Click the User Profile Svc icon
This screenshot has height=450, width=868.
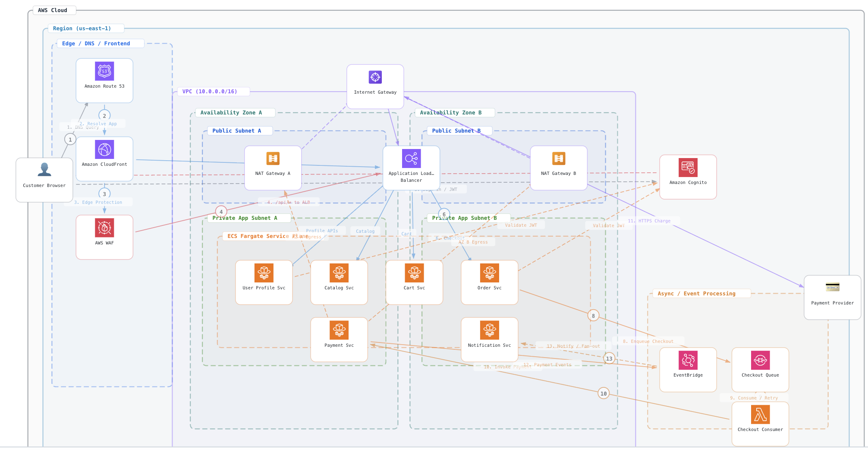264,273
